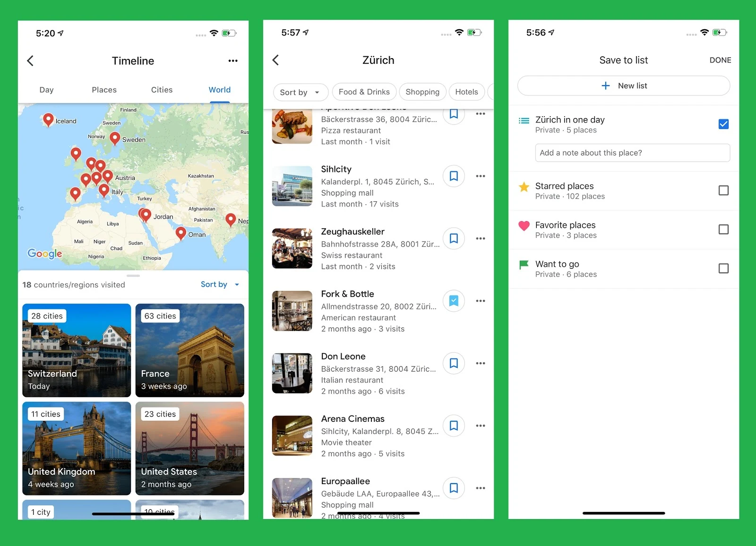Open more options for Sihlcity
The height and width of the screenshot is (546, 756).
coord(481,176)
